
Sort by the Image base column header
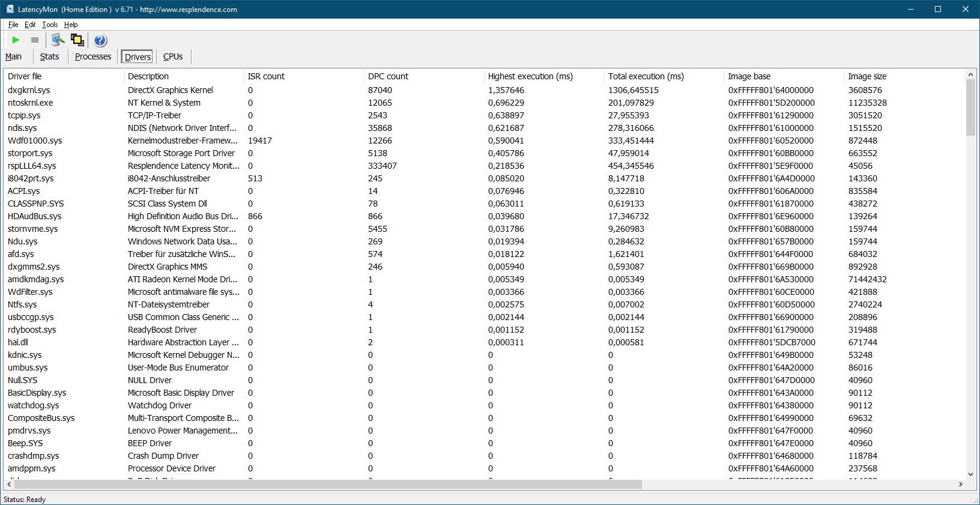(x=784, y=76)
